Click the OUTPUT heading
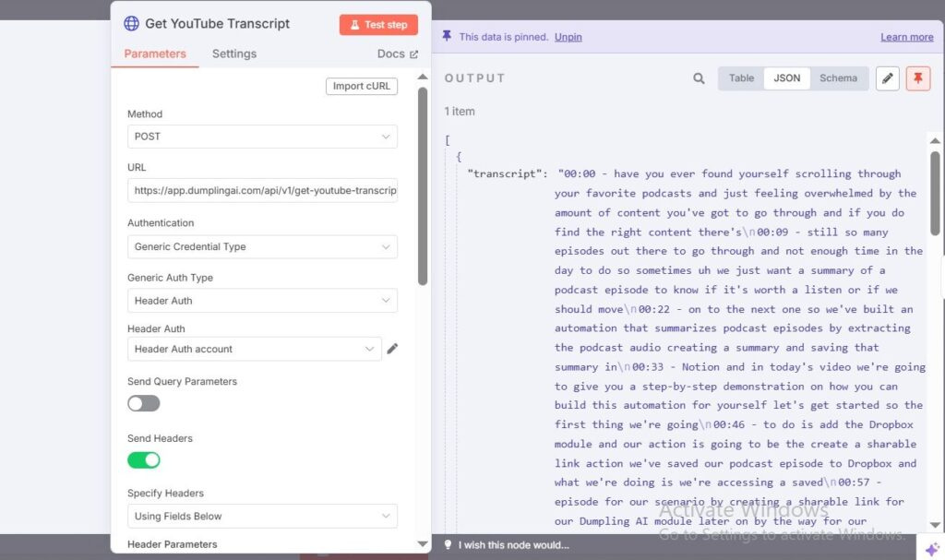Image resolution: width=945 pixels, height=560 pixels. (x=475, y=78)
